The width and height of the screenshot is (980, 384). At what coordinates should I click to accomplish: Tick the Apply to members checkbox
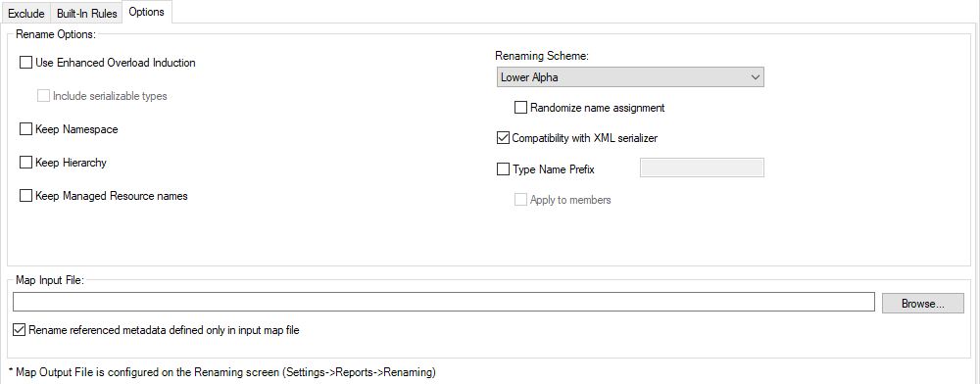pos(520,200)
